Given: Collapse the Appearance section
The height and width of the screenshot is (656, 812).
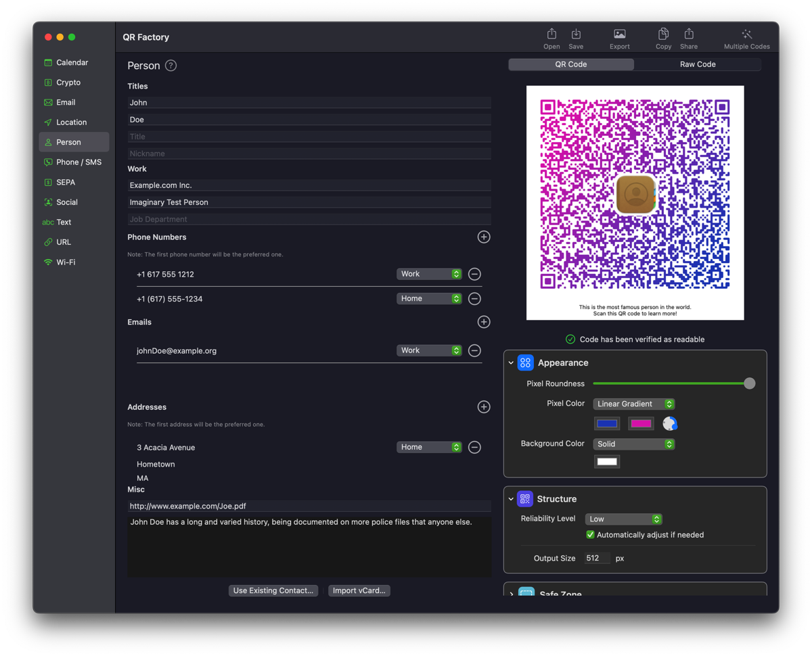Looking at the screenshot, I should tap(511, 363).
